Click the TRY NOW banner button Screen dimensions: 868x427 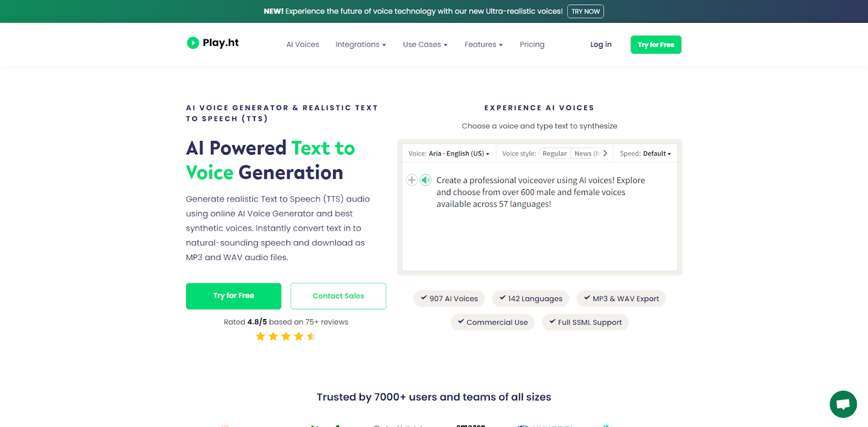pyautogui.click(x=585, y=11)
